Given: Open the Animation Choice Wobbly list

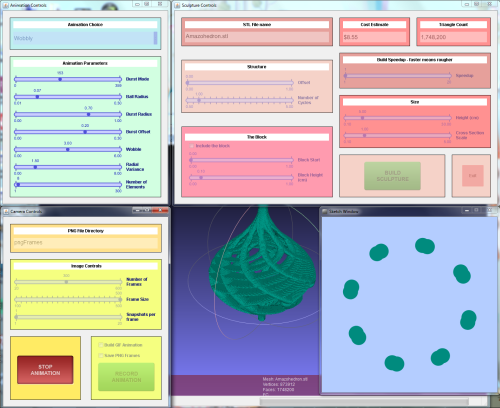Looking at the screenshot, I should 83,38.
